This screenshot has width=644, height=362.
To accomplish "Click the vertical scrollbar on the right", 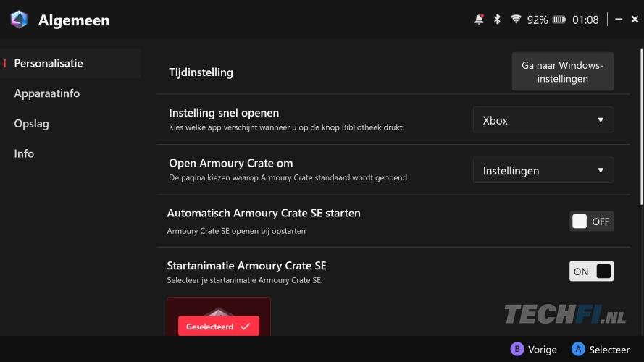I will click(x=640, y=123).
